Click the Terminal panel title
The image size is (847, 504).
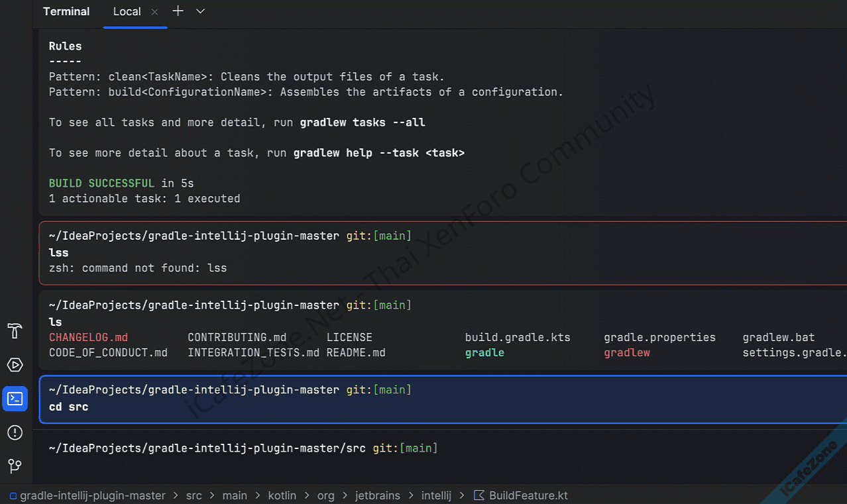point(66,12)
